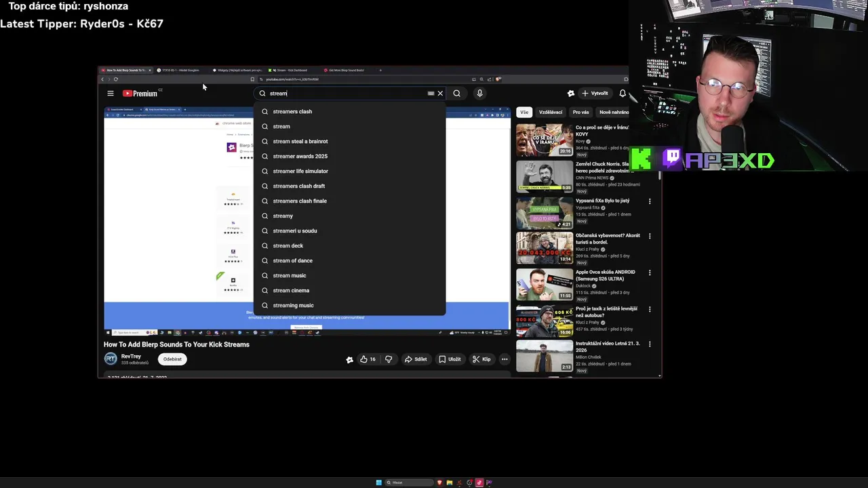868x488 pixels.
Task: Dislike the video with thumbs down
Action: 389,359
